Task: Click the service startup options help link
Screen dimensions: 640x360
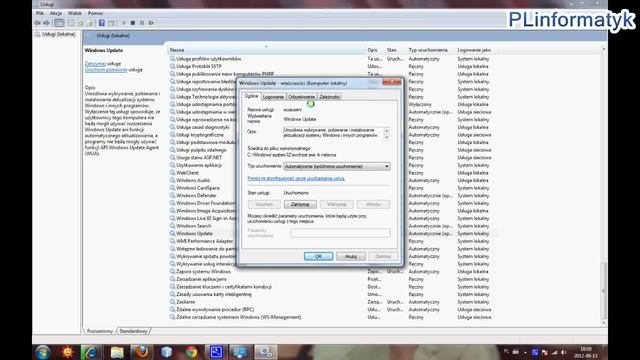Action: tap(296, 178)
